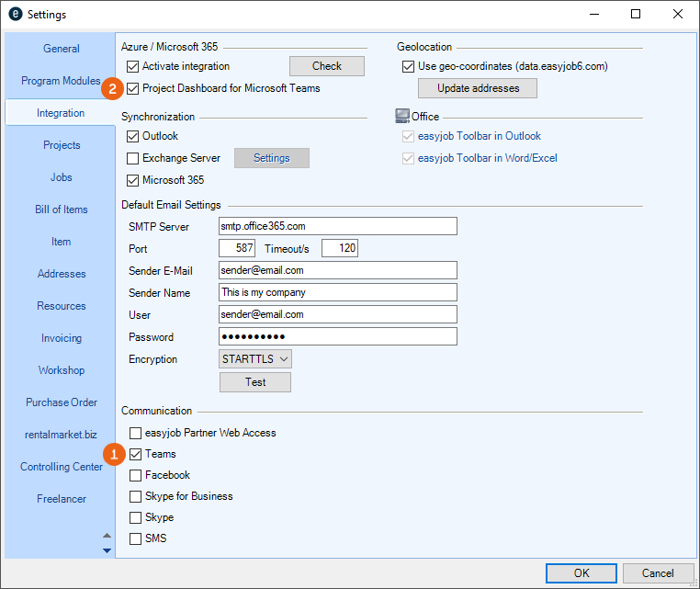Switch to the General tab

[62, 49]
